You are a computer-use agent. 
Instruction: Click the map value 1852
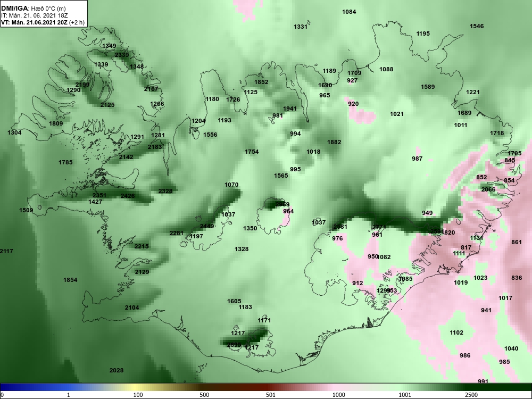point(261,82)
